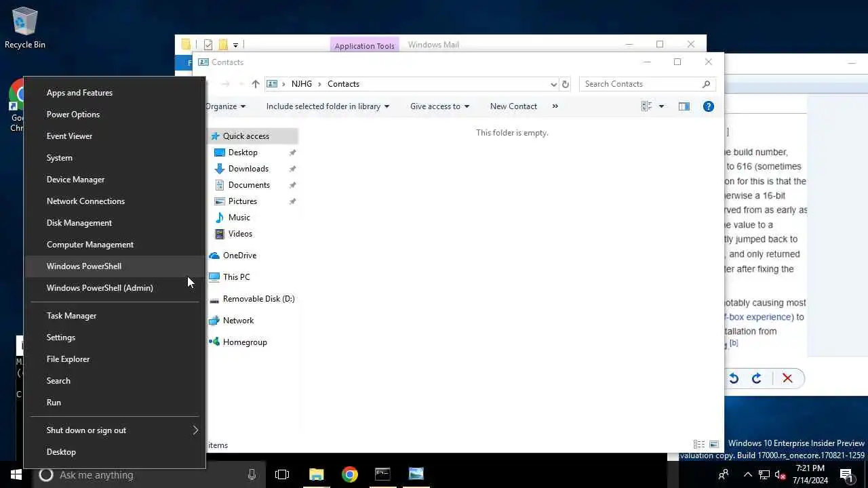The height and width of the screenshot is (488, 868).
Task: Open Command Prompt taskbar icon
Action: tap(383, 474)
